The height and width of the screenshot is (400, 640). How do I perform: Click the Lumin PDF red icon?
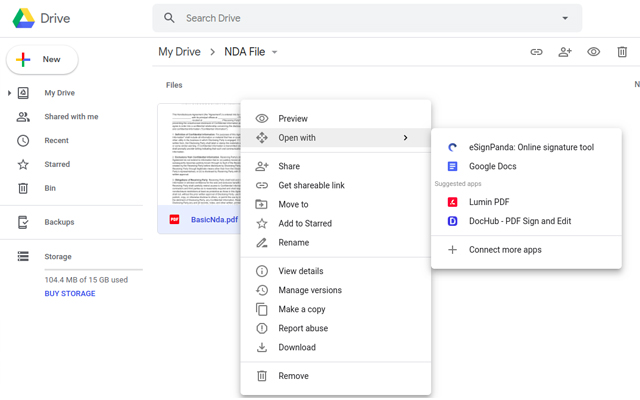point(452,202)
